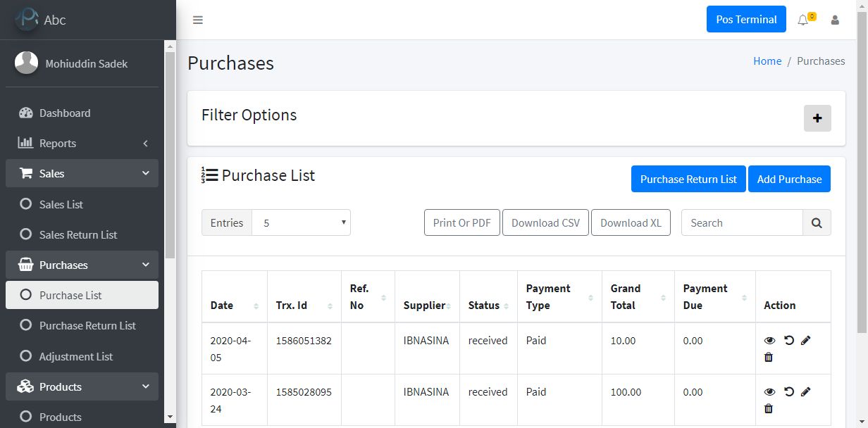The image size is (868, 428).
Task: Click the hamburger menu toggle icon
Action: click(198, 20)
